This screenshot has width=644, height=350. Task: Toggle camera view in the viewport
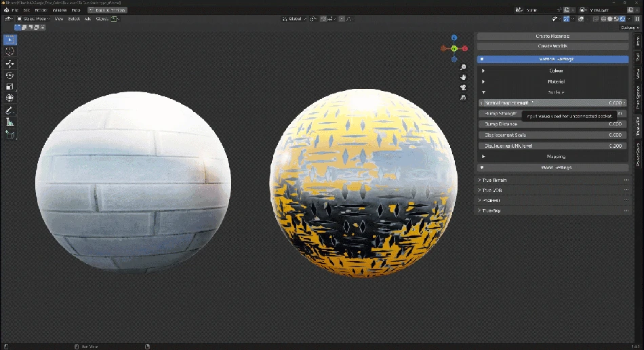[463, 87]
